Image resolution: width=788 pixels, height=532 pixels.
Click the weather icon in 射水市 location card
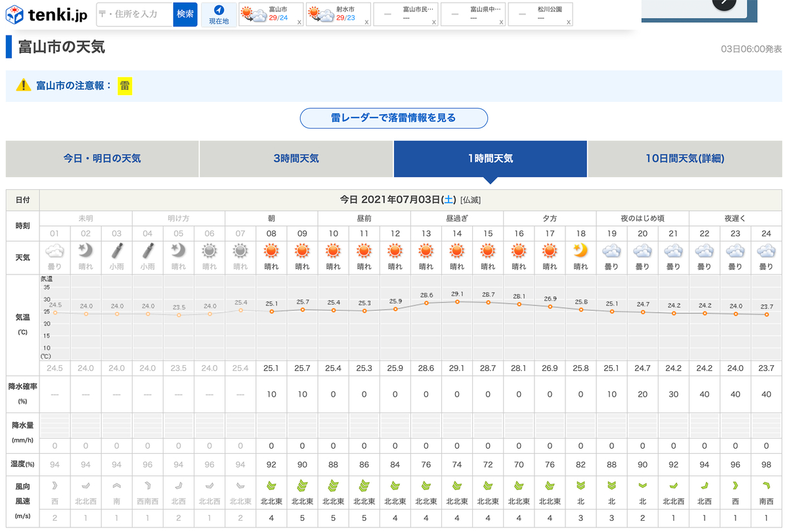pyautogui.click(x=320, y=14)
